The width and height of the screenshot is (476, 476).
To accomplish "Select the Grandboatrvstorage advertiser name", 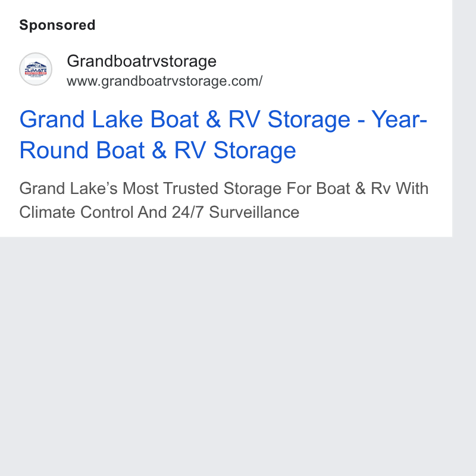I will click(x=142, y=61).
